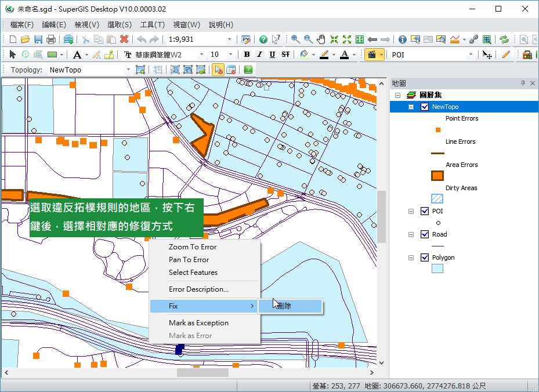This screenshot has width=539, height=392.
Task: Open the 工具(T) menu
Action: click(152, 25)
